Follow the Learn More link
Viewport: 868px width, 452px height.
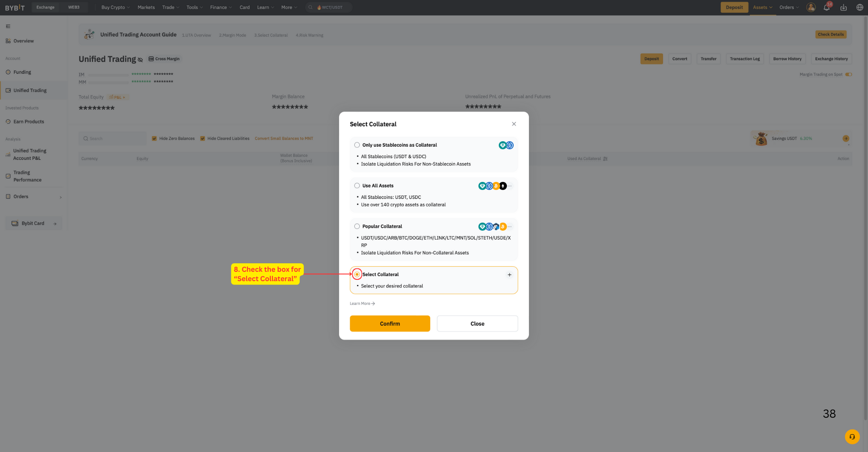(362, 304)
